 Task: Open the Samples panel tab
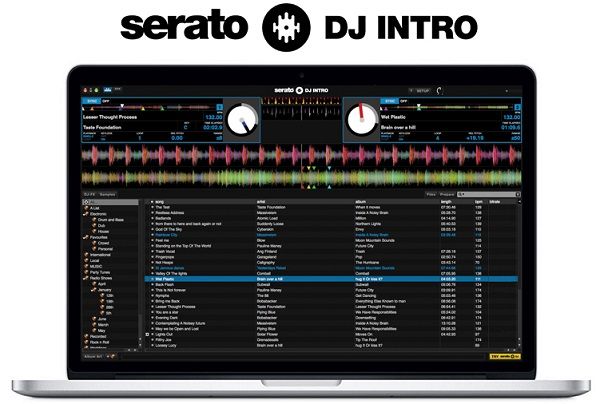coord(107,194)
